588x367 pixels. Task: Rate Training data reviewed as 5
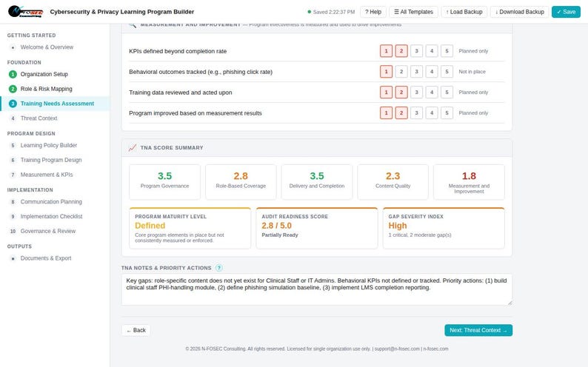coord(447,92)
